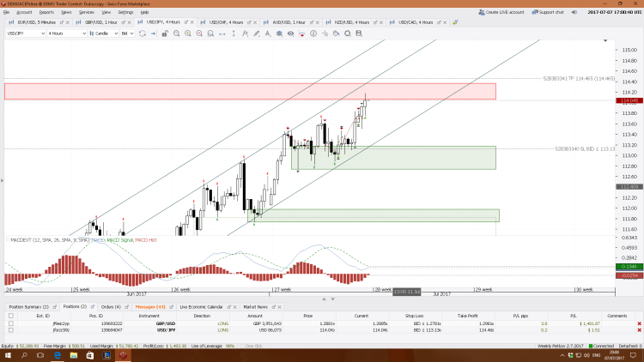This screenshot has width=644, height=362.
Task: Open the Reports menu
Action: click(x=46, y=12)
